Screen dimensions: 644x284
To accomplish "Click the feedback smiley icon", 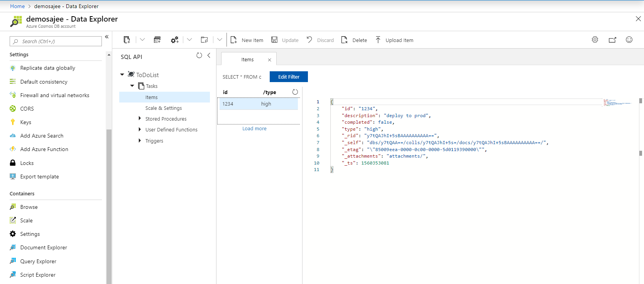I will click(x=629, y=40).
